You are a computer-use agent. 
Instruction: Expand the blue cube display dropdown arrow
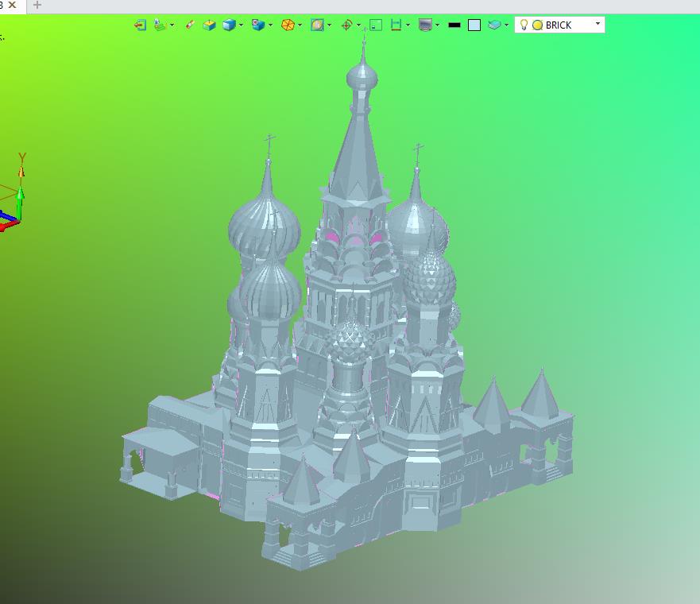(241, 25)
